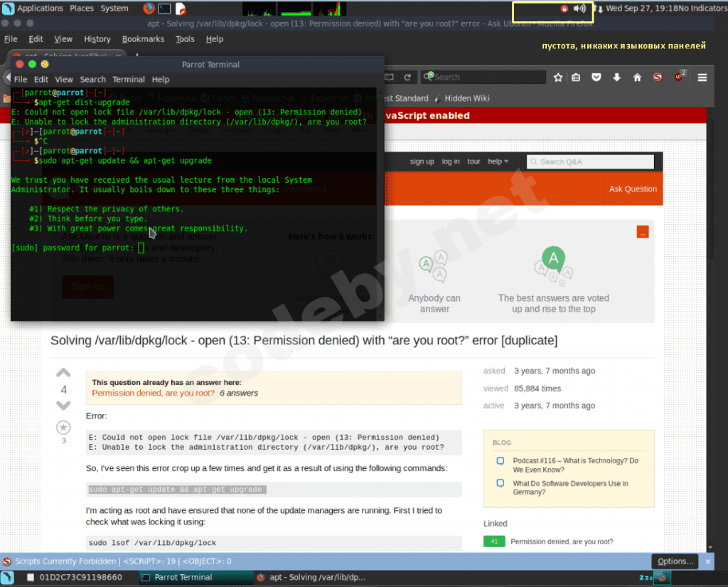The image size is (728, 587).
Task: Click the clock Wed Sep 27, 19:18
Action: 642,9
